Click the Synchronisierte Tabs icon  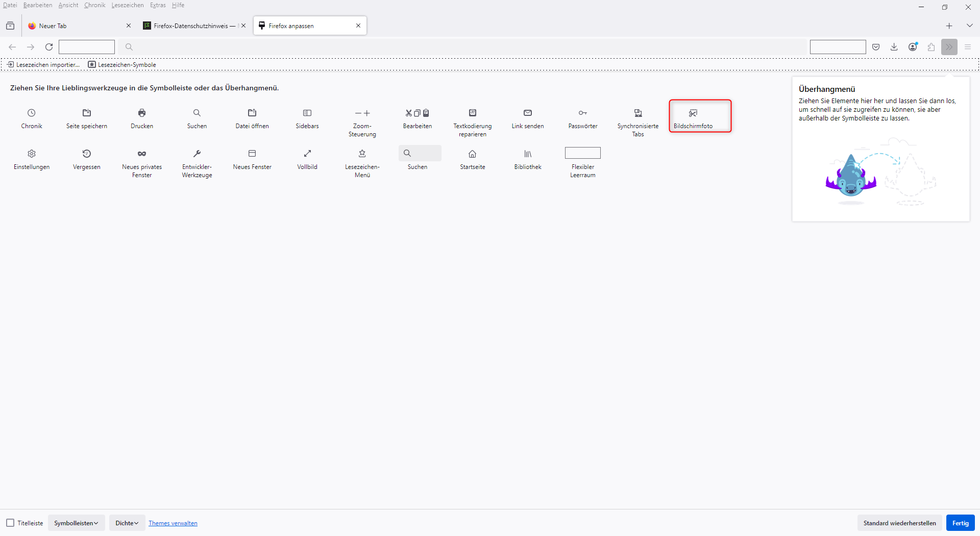click(638, 113)
